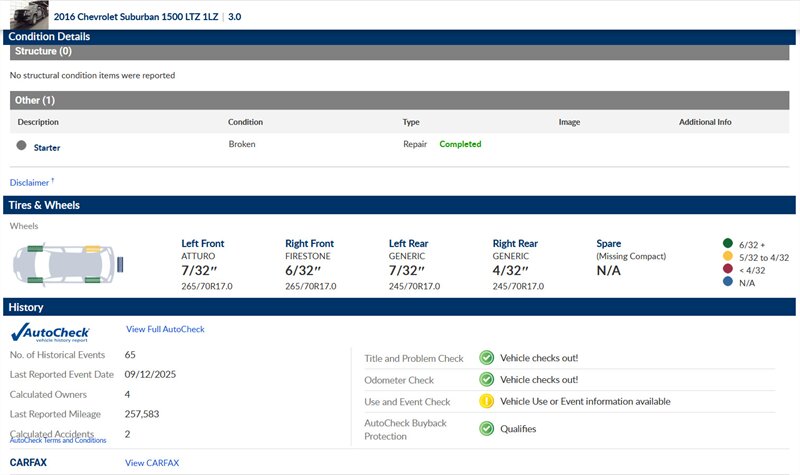
Task: Click the Title and Problem Check green checkmark
Action: [x=486, y=357]
